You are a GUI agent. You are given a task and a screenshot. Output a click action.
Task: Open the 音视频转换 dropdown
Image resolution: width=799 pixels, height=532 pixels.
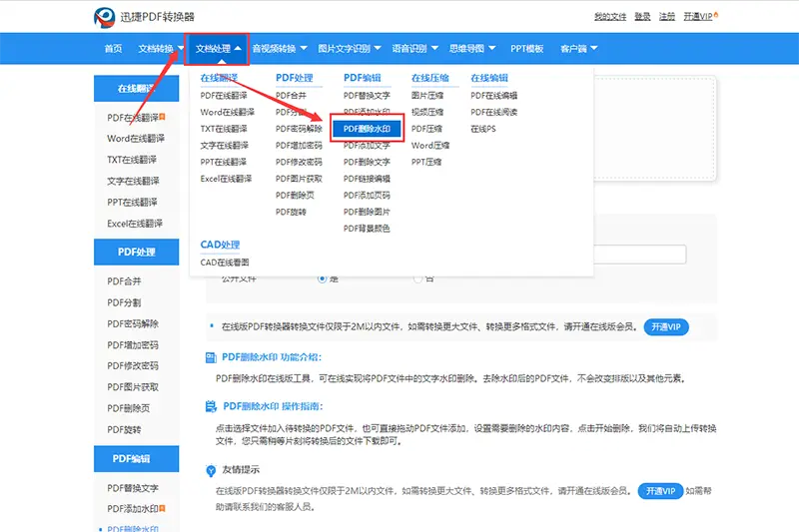[280, 48]
